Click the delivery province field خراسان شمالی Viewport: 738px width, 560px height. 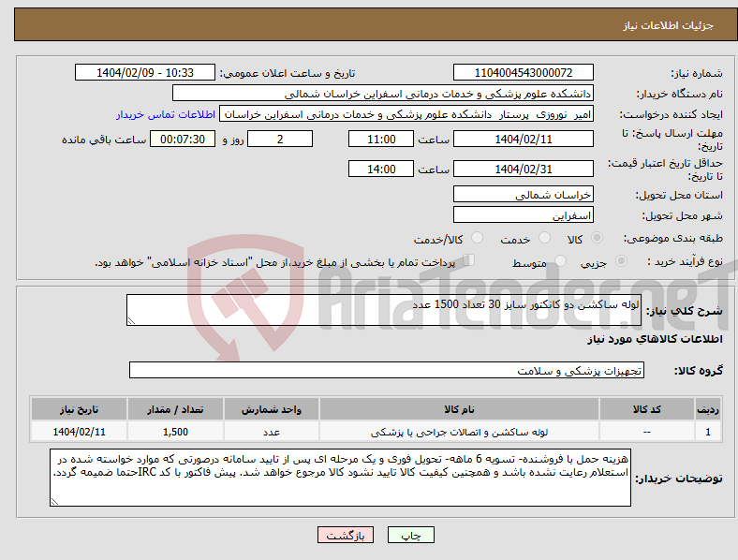523,195
